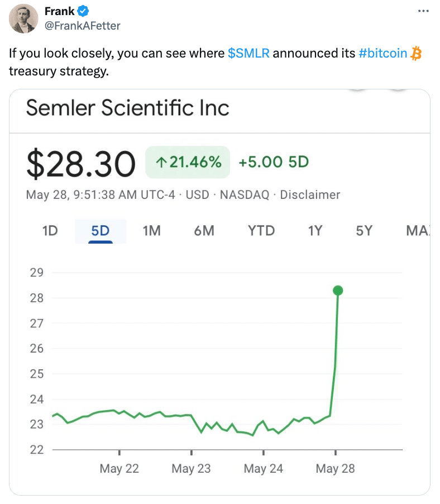Select the 5D range tab
This screenshot has width=440, height=504.
pyautogui.click(x=100, y=230)
